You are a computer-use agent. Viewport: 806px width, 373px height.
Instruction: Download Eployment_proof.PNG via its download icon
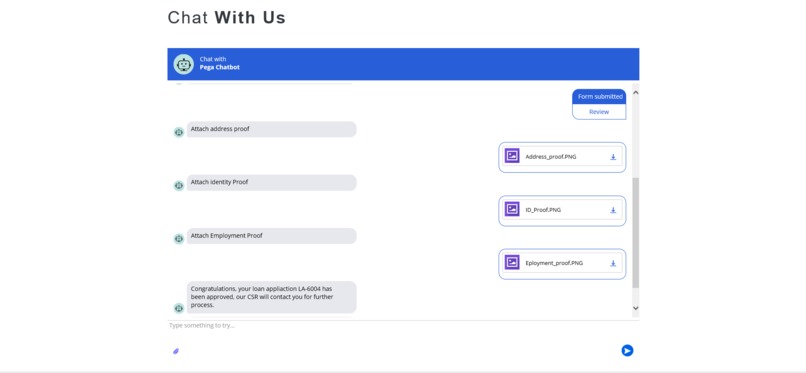[613, 264]
